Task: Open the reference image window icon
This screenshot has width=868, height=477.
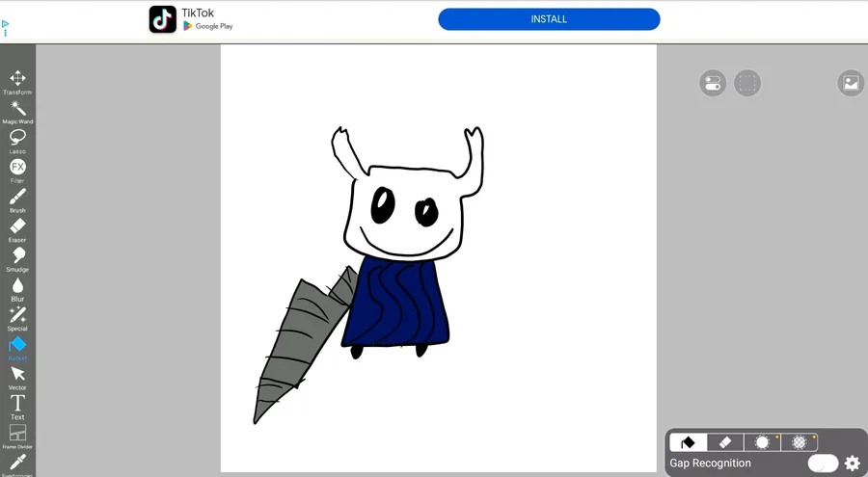Action: pos(851,84)
